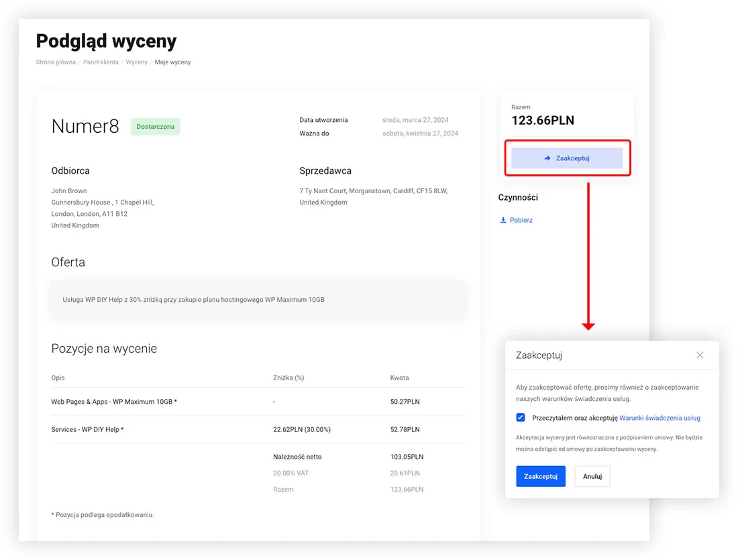Open the Panel klienta breadcrumb

click(101, 62)
